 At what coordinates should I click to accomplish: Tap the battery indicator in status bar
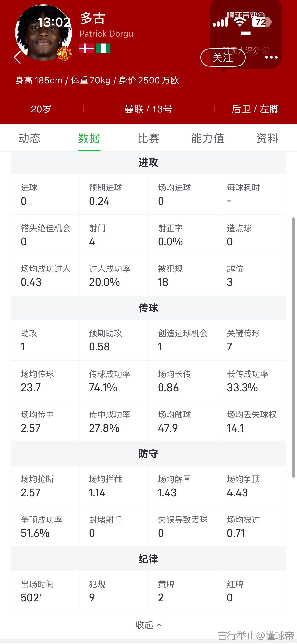(x=261, y=22)
